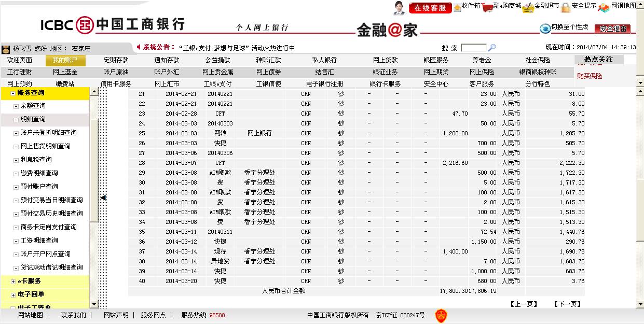Select 账户开户网点查询 in the sidebar
Viewport: 644px width, 324px height.
tap(46, 254)
